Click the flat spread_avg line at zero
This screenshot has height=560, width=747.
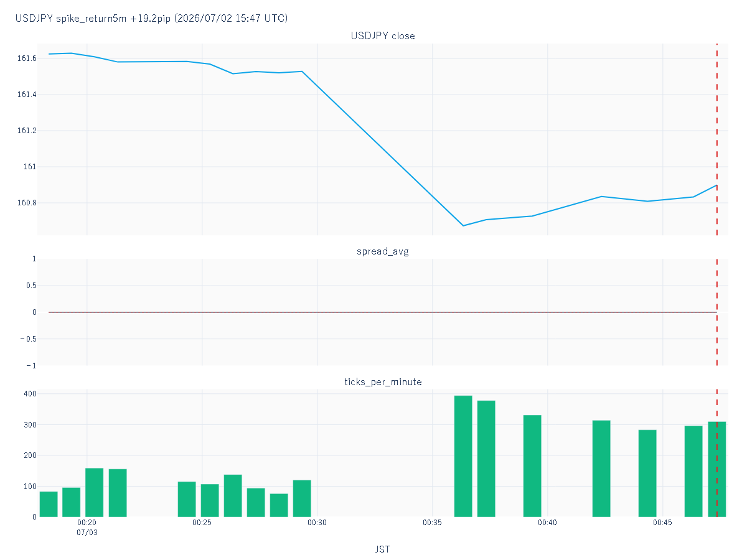point(383,312)
